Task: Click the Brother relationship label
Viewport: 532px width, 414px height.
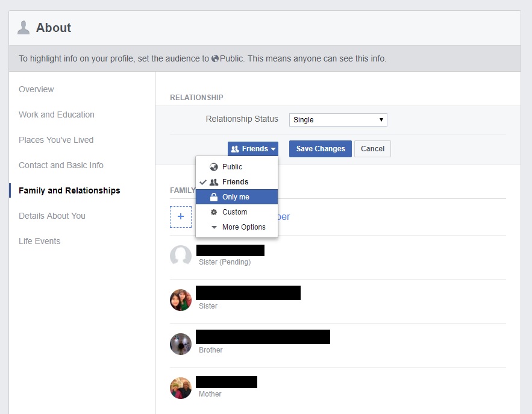Action: pyautogui.click(x=211, y=350)
